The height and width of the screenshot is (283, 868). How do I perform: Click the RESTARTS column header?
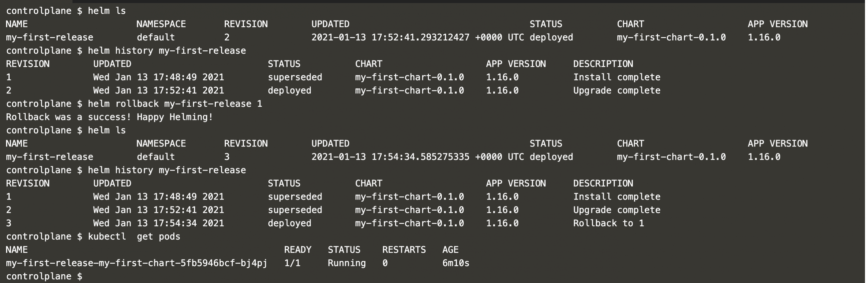404,250
